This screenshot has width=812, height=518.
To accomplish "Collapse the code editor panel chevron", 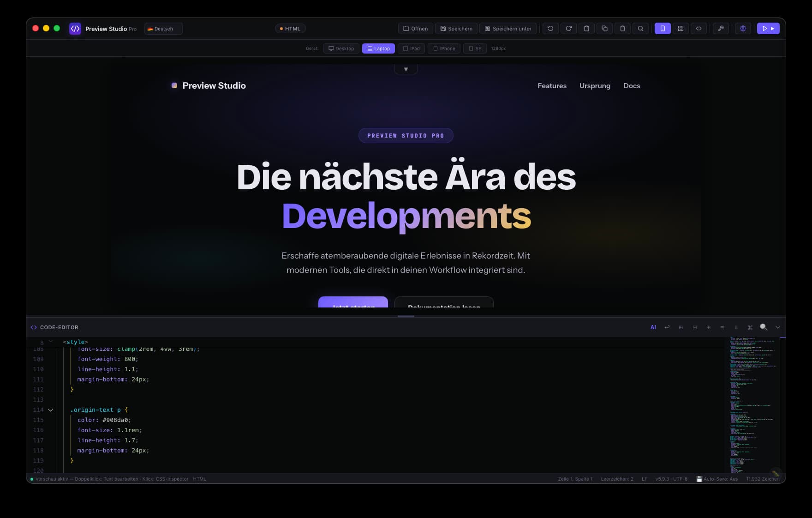I will point(778,327).
